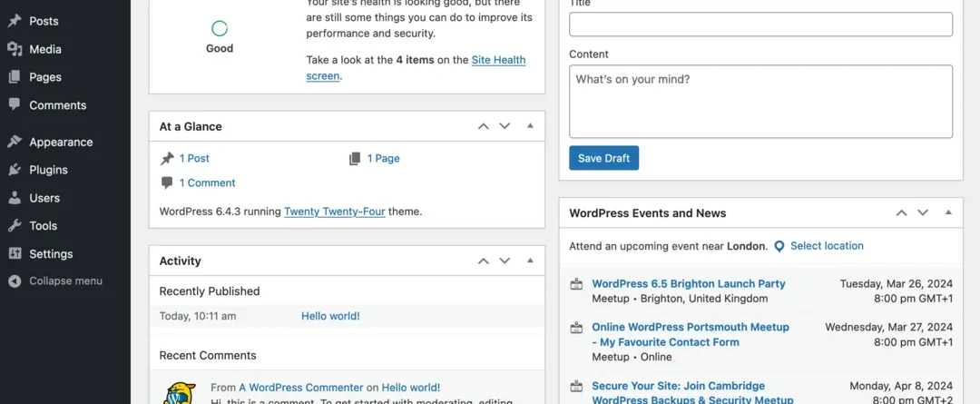This screenshot has width=980, height=404.
Task: Click the meetup icon for Brighton Launch Party
Action: pyautogui.click(x=576, y=284)
